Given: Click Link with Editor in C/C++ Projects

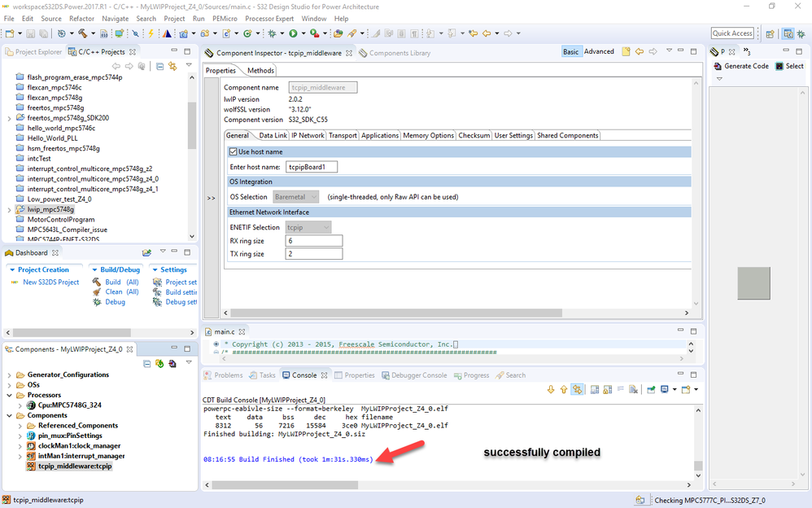Looking at the screenshot, I should click(172, 67).
